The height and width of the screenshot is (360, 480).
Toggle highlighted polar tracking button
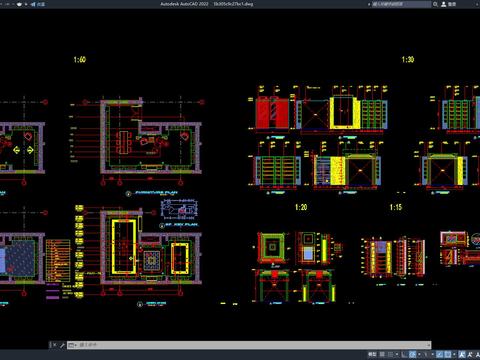click(x=412, y=354)
